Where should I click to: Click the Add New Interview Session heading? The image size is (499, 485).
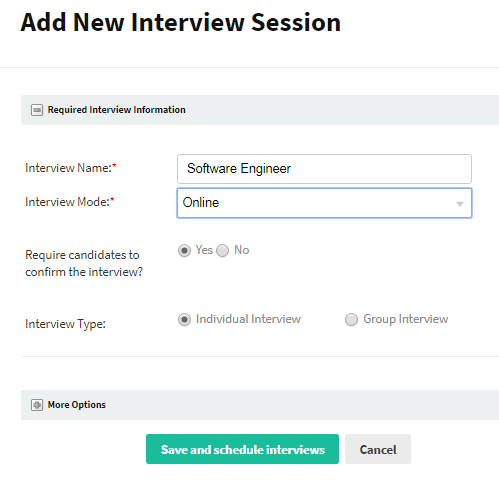pos(181,23)
